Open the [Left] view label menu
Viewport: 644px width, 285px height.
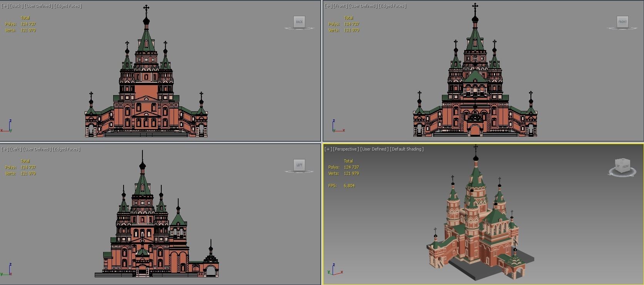click(15, 149)
